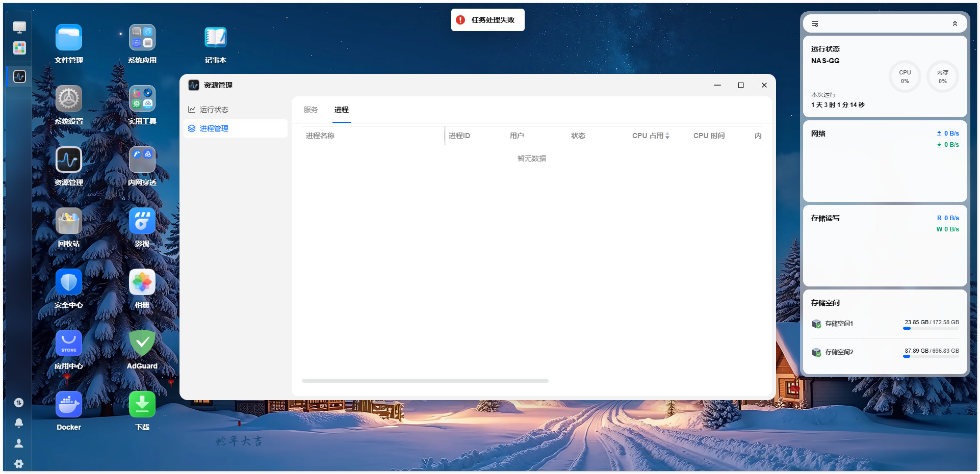Viewport: 980px width, 474px height.
Task: Show the desktop via top dock monitor icon
Action: 19,27
